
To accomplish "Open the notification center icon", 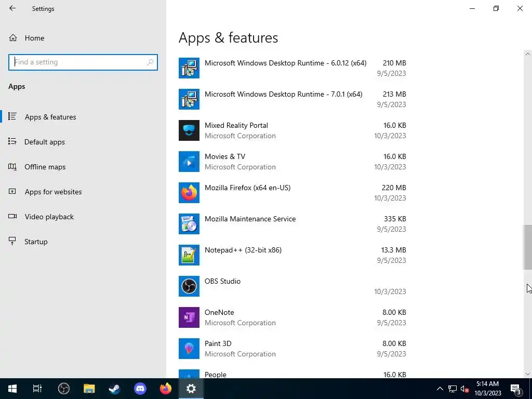I will click(x=516, y=389).
